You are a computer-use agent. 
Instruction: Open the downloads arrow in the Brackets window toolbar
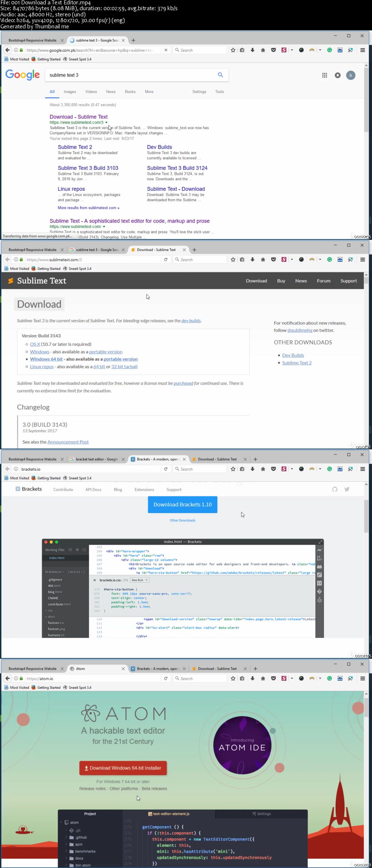coord(252,469)
